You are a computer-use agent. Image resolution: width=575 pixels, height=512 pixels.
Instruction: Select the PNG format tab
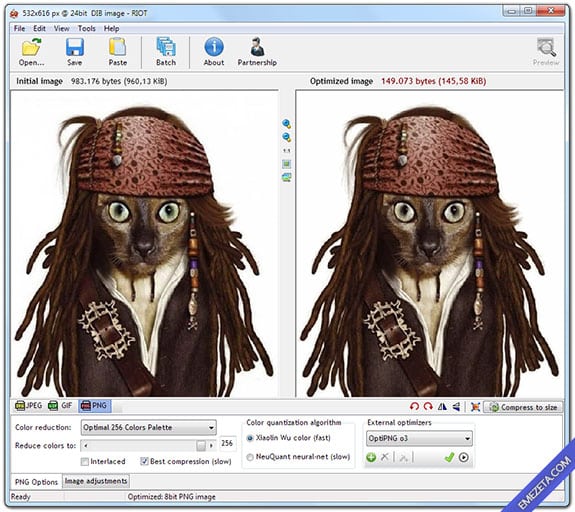coord(95,406)
